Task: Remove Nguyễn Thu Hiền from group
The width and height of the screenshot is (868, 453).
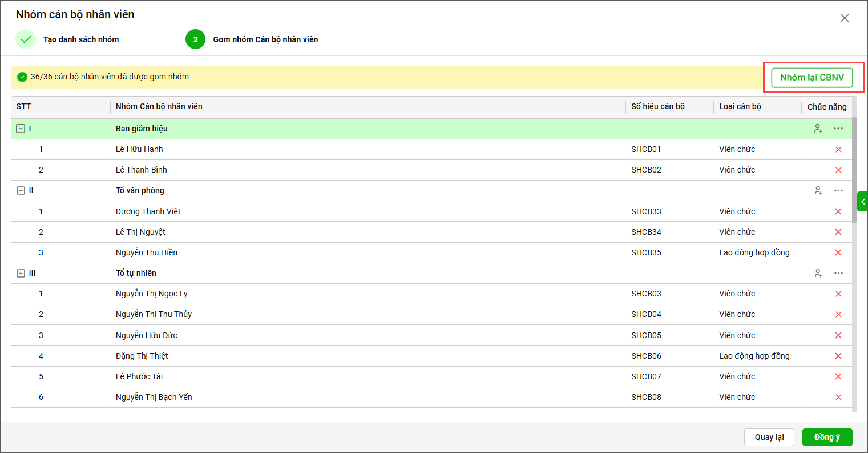Action: click(838, 252)
